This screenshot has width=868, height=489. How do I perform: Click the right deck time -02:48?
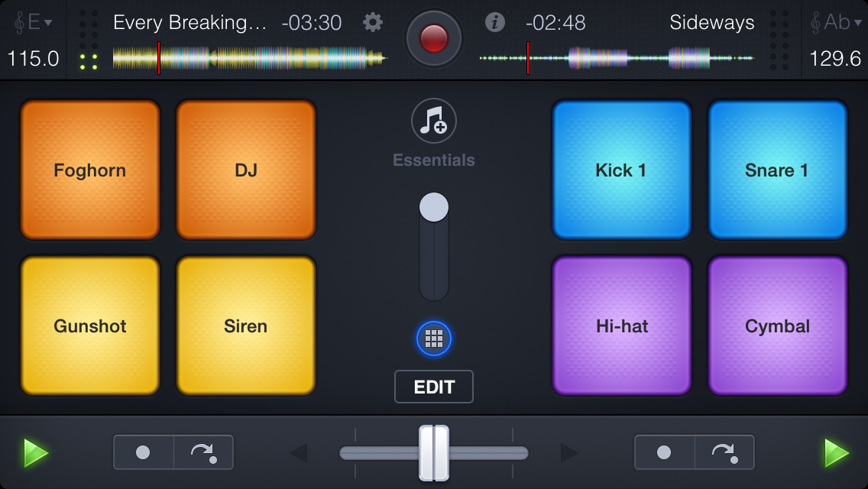[x=555, y=23]
